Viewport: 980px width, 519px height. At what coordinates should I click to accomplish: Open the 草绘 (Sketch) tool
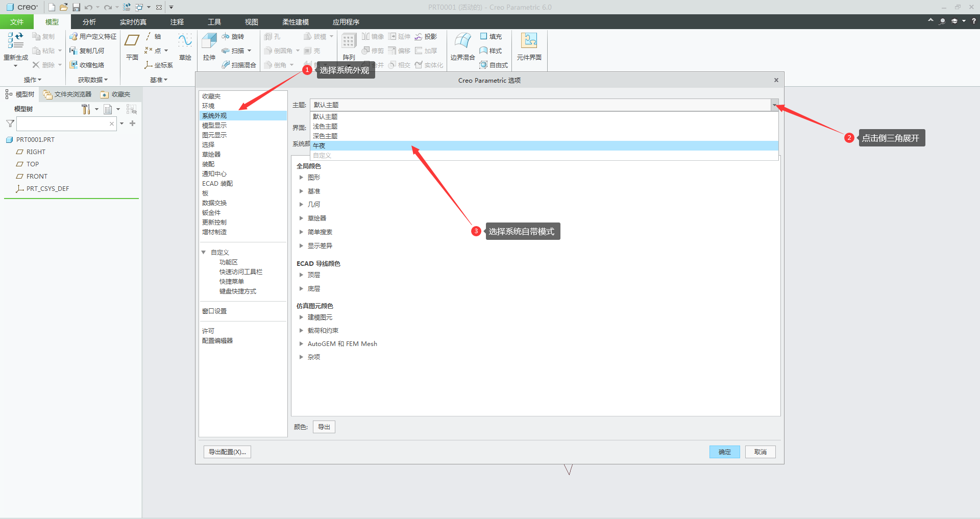click(185, 41)
